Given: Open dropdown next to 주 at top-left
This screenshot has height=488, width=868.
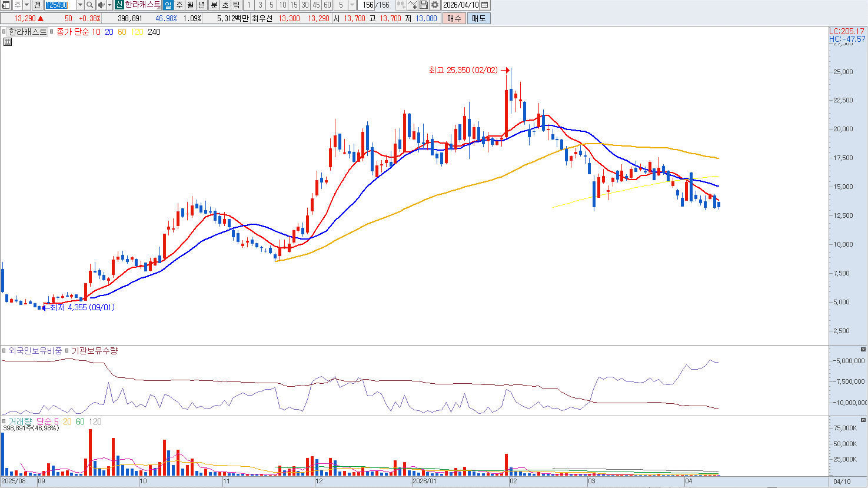Looking at the screenshot, I should pos(26,5).
